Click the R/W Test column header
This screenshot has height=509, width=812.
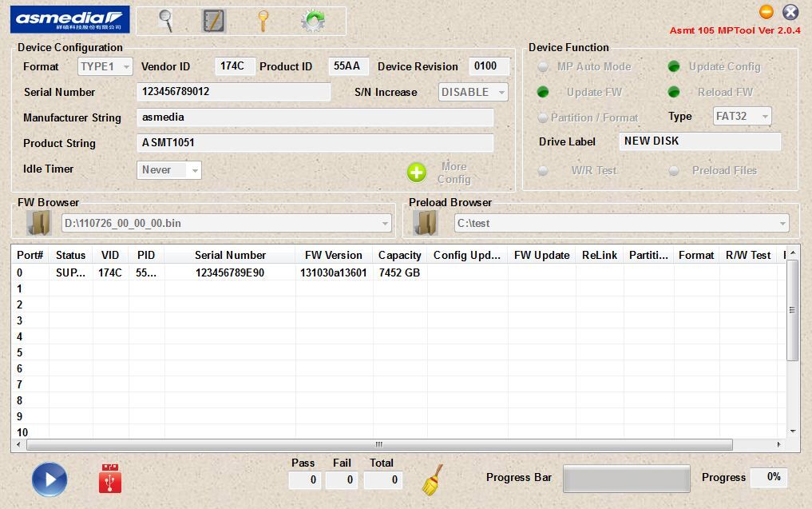tap(748, 255)
